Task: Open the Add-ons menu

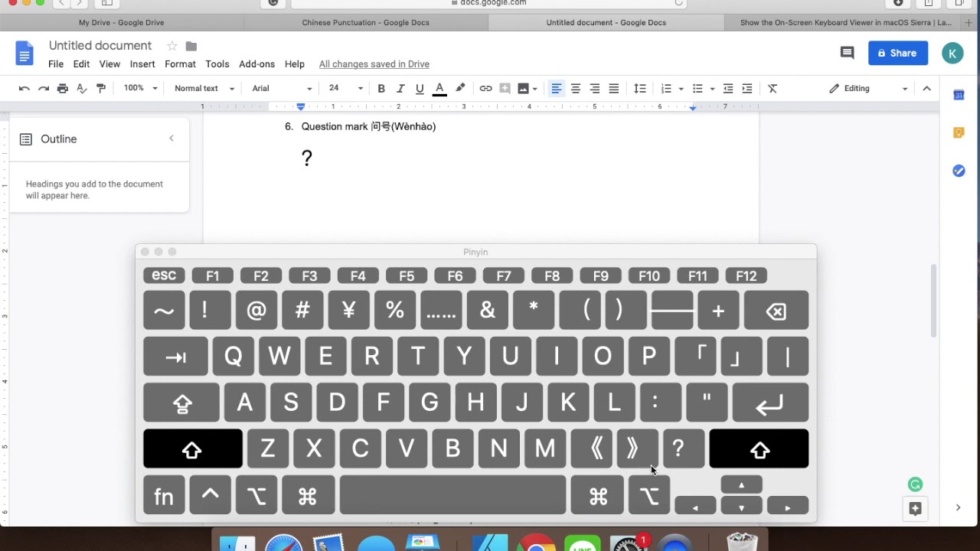Action: point(256,64)
